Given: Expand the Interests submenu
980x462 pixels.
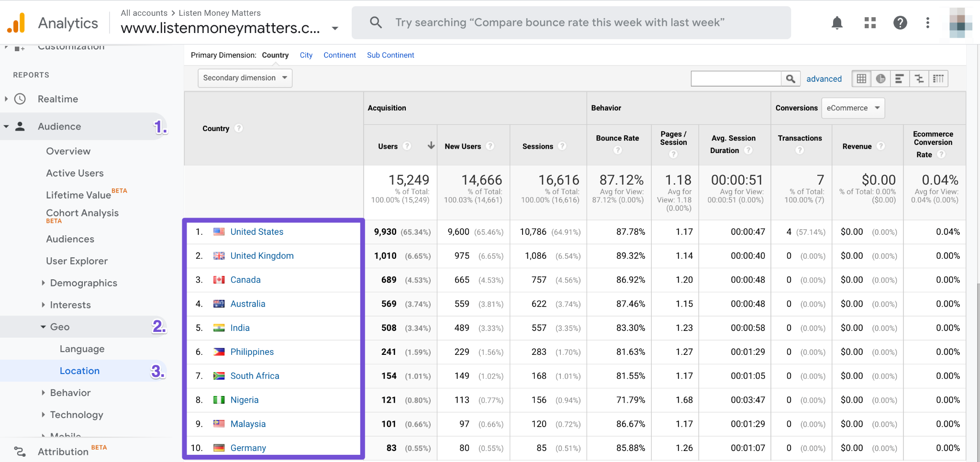Looking at the screenshot, I should click(x=43, y=305).
